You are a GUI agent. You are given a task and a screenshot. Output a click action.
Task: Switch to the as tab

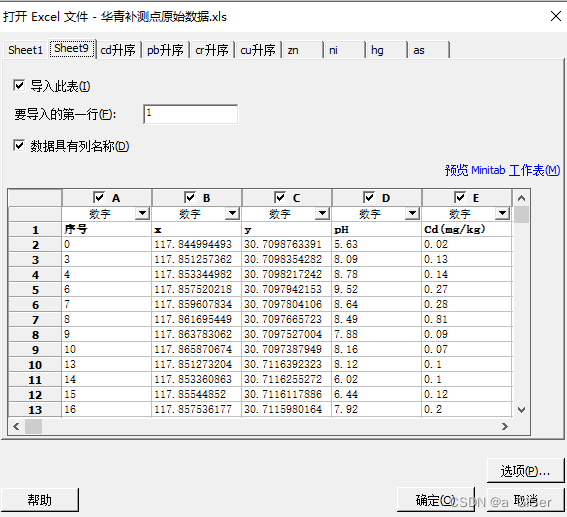tap(429, 50)
